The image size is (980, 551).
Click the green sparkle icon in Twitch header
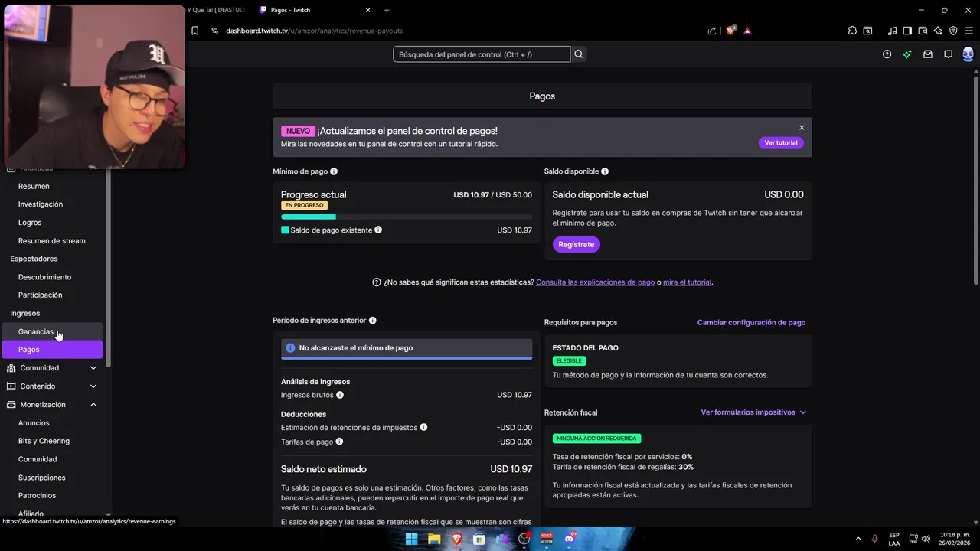point(907,54)
